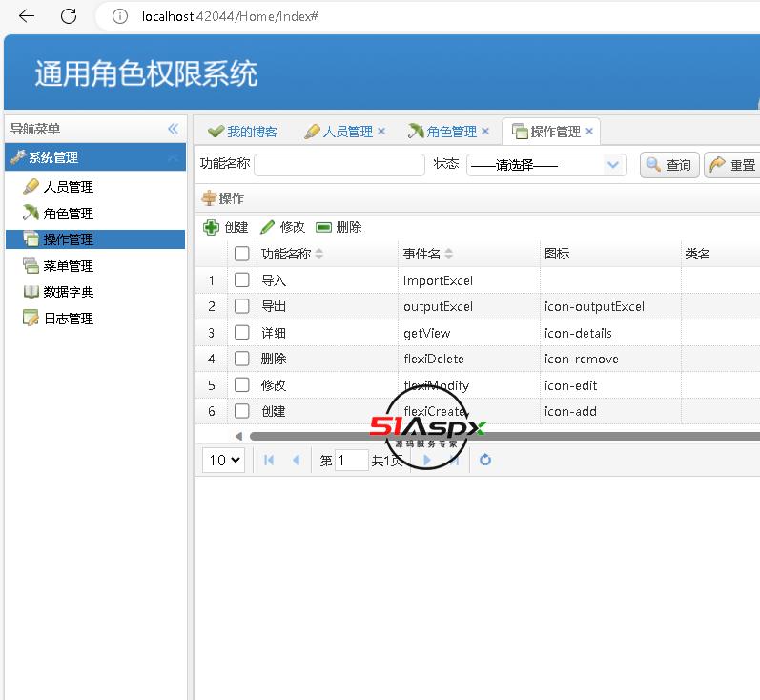
Task: Click the pencil 修改 edit icon
Action: (x=268, y=227)
